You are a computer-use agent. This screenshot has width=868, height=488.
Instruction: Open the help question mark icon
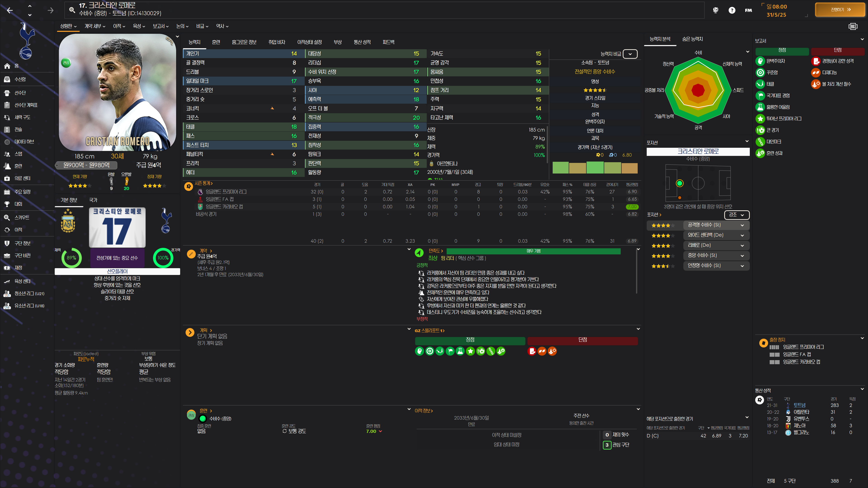pos(731,10)
